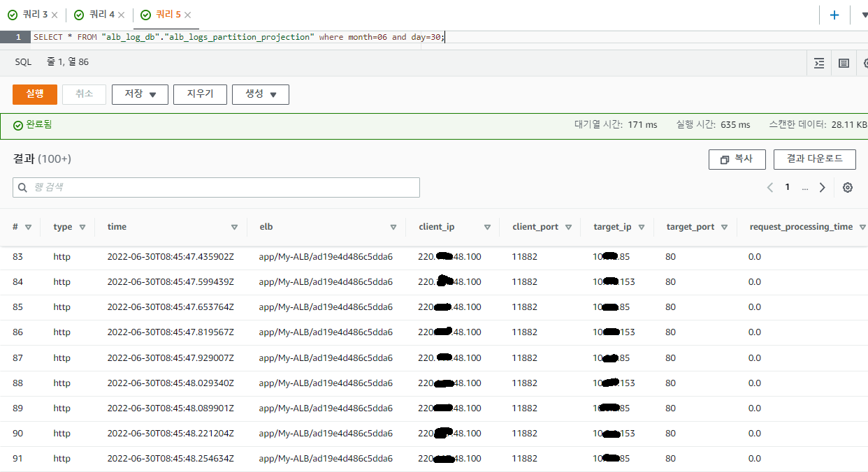This screenshot has height=472, width=868.
Task: Click the 취소 cancel button
Action: (x=84, y=94)
